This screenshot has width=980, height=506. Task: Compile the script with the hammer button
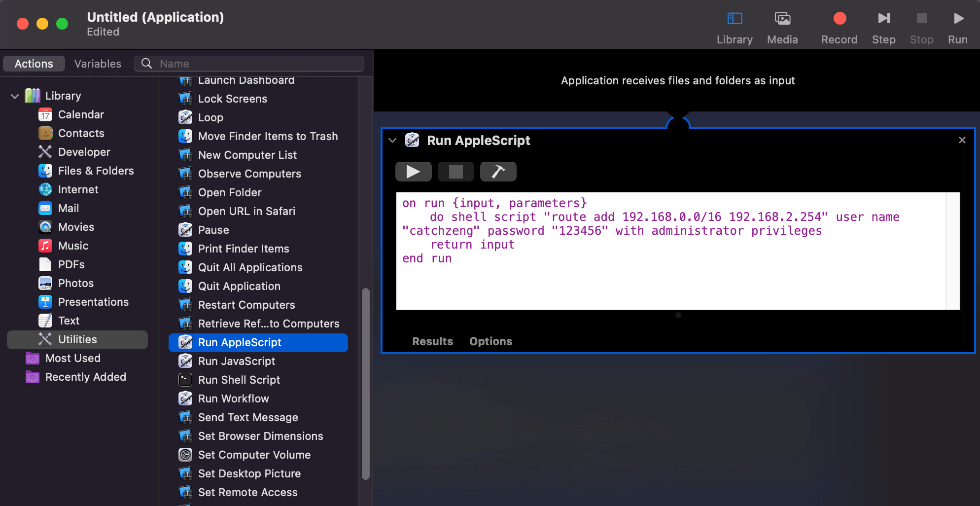498,172
